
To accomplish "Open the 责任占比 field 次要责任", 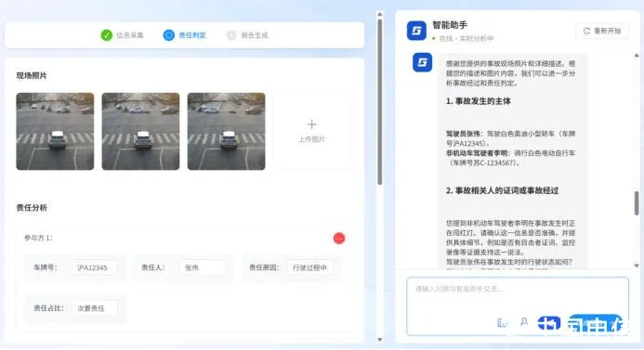I will [95, 308].
